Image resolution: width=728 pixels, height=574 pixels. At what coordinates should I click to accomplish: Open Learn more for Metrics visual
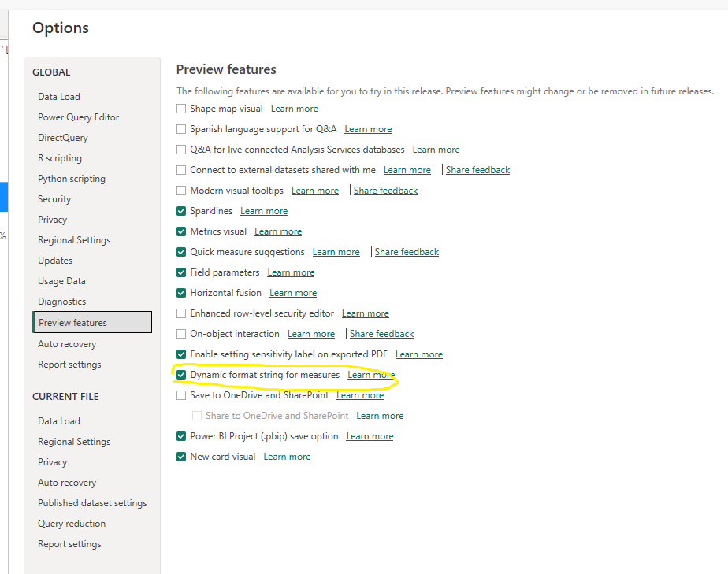click(x=278, y=231)
